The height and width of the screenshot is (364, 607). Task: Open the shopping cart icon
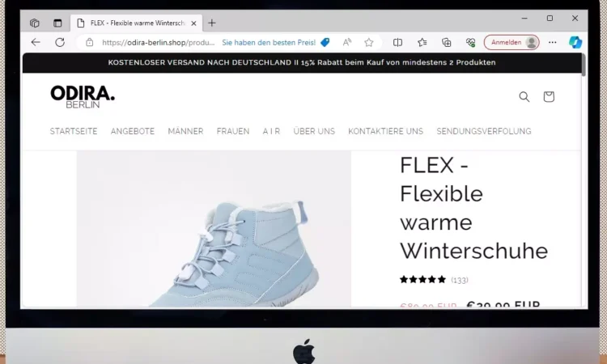coord(549,96)
